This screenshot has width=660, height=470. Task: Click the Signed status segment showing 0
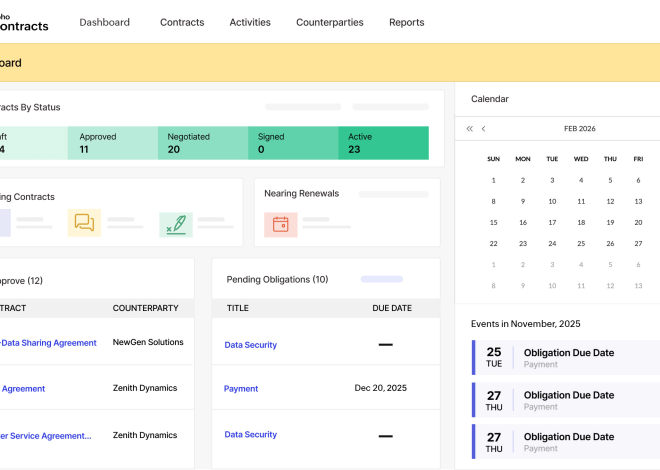[293, 143]
